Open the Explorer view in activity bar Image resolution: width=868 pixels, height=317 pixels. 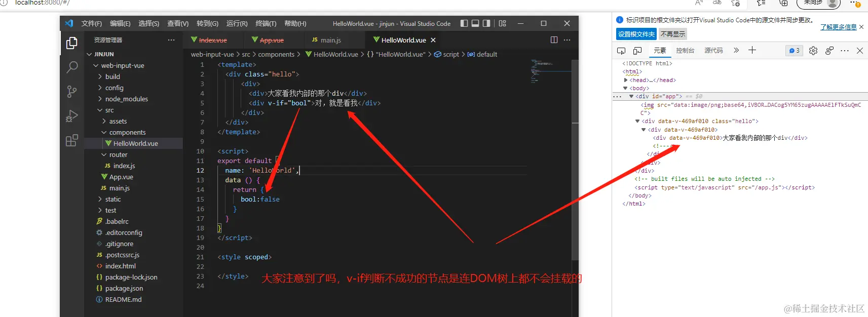(71, 44)
